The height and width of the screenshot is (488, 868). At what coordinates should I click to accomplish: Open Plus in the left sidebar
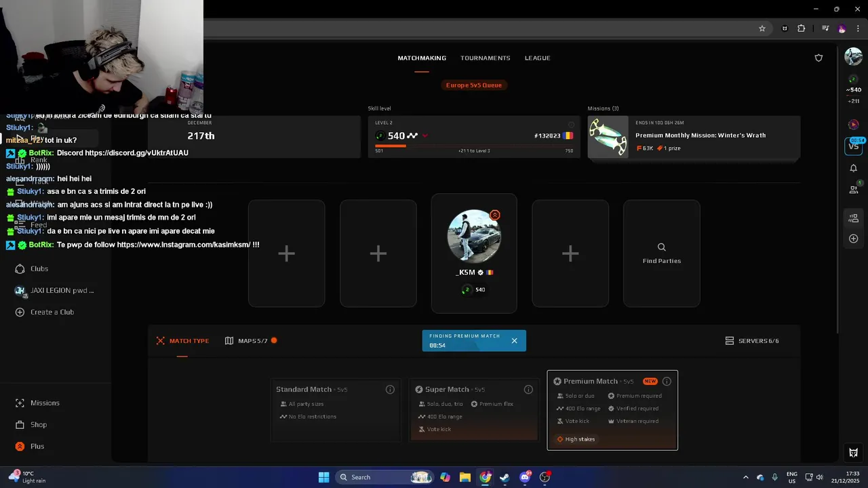[x=30, y=447]
